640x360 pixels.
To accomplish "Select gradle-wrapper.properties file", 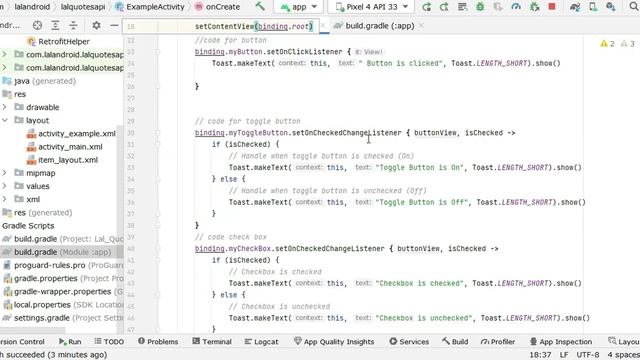I will 62,291.
